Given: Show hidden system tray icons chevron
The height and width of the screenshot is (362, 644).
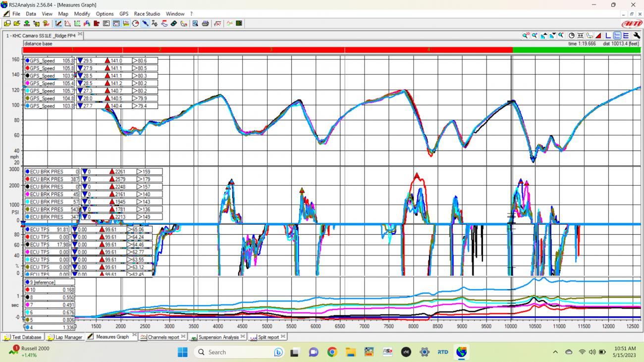Looking at the screenshot, I should [x=555, y=352].
